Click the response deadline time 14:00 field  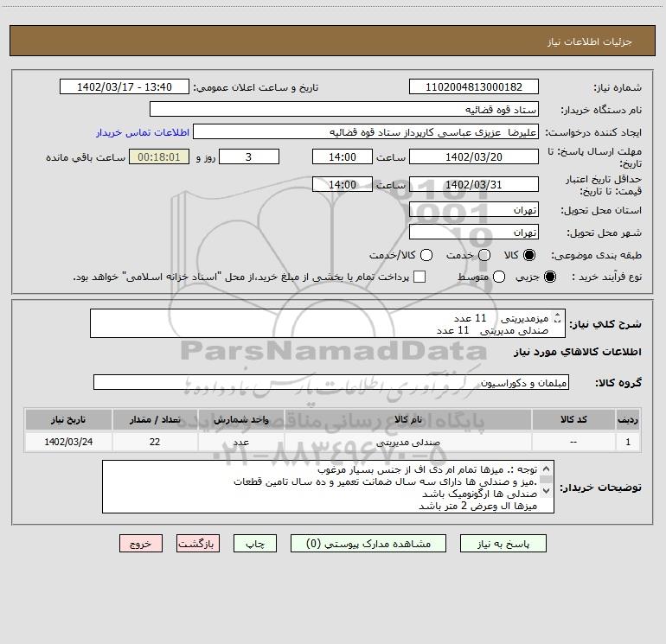[x=343, y=157]
